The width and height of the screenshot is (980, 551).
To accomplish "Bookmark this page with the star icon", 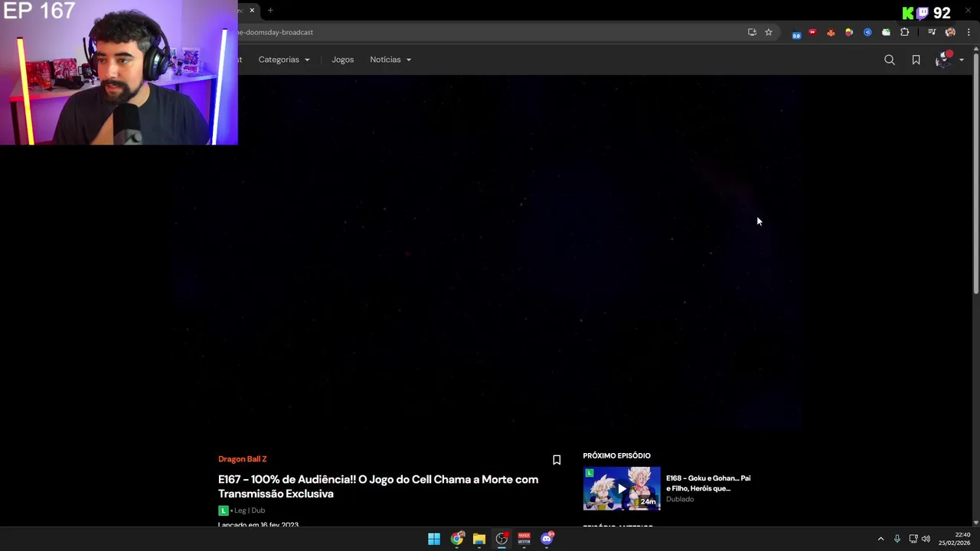I will pos(769,32).
